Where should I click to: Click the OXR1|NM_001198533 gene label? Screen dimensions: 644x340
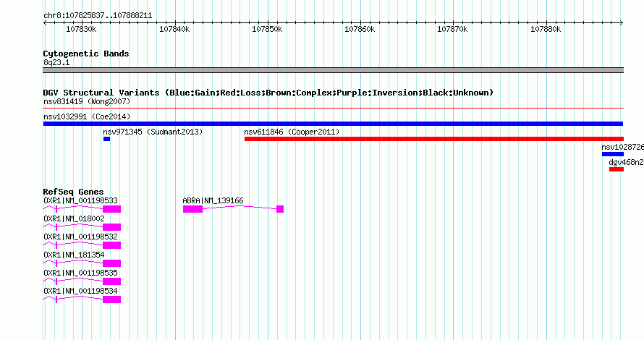(x=80, y=200)
